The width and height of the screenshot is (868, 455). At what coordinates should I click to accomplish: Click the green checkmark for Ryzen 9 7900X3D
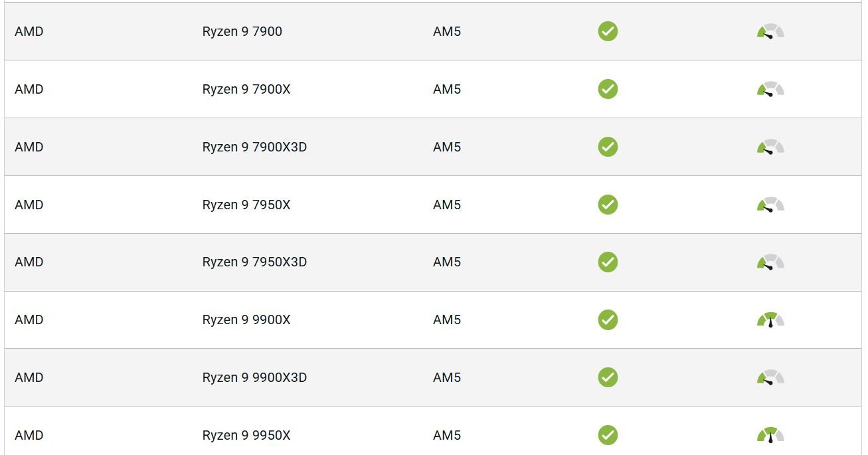pos(608,147)
